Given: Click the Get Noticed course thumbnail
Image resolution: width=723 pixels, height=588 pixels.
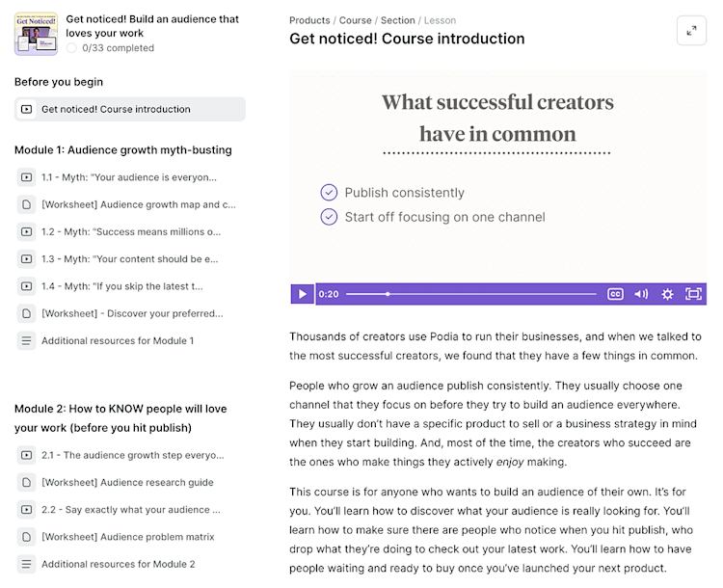Looking at the screenshot, I should point(36,34).
